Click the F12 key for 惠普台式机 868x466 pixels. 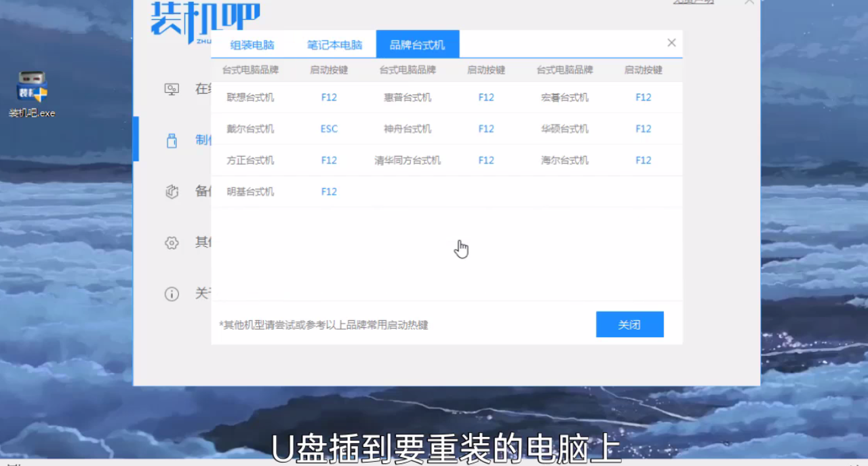[486, 97]
